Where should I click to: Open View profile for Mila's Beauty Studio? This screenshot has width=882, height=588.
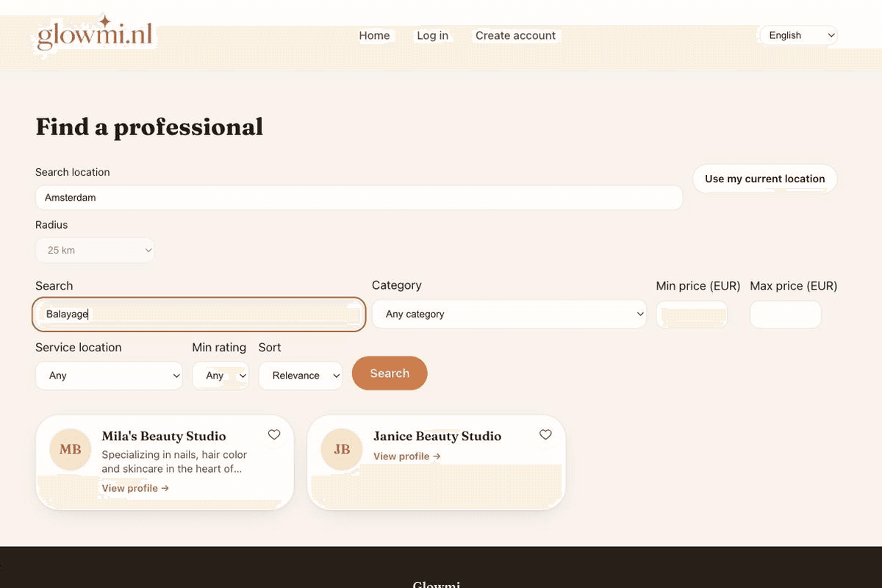[135, 488]
